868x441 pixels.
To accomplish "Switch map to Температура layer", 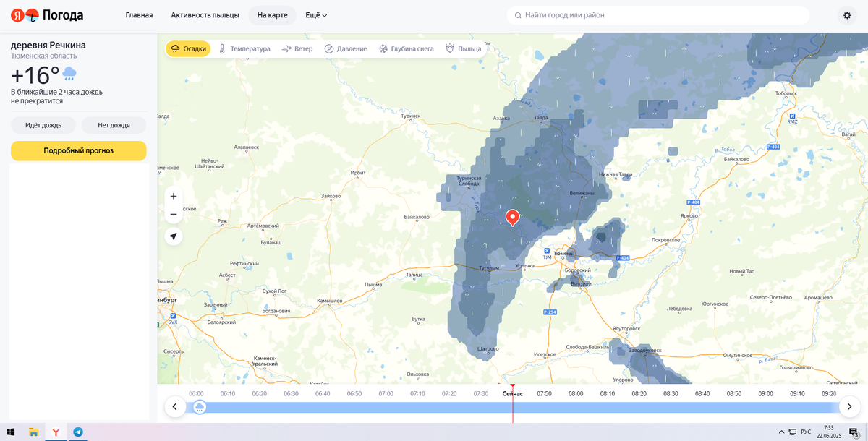I will [244, 48].
